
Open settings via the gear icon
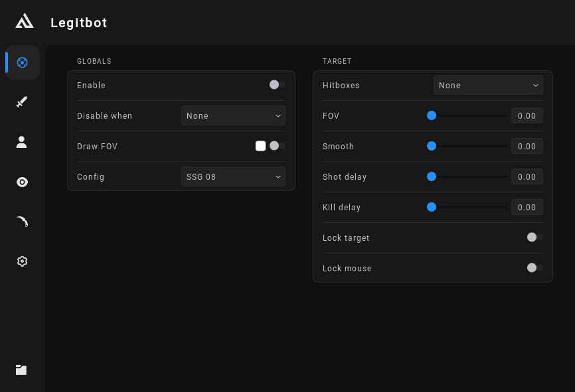[22, 261]
